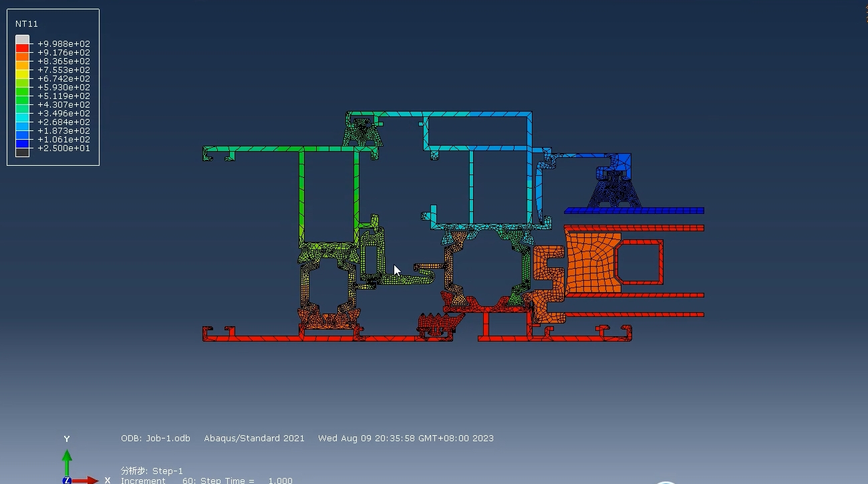This screenshot has width=868, height=484.
Task: Select the legend value +5.930e+02
Action: click(63, 88)
